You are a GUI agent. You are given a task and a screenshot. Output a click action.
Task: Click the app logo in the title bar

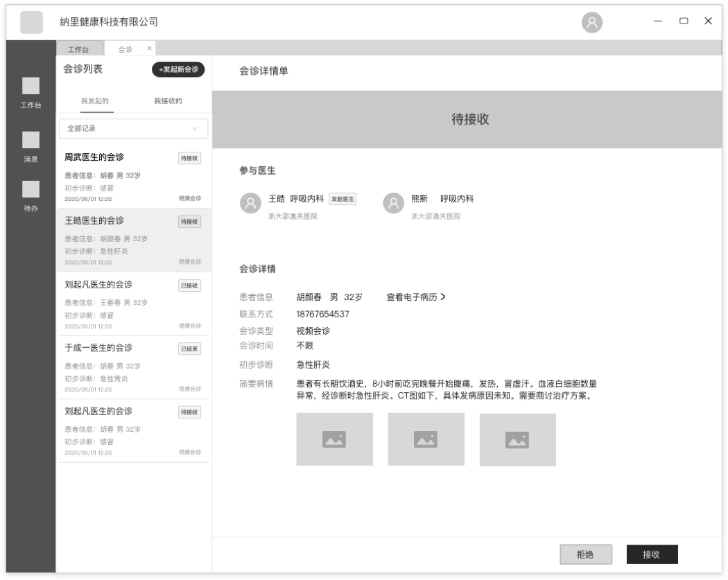tap(31, 21)
